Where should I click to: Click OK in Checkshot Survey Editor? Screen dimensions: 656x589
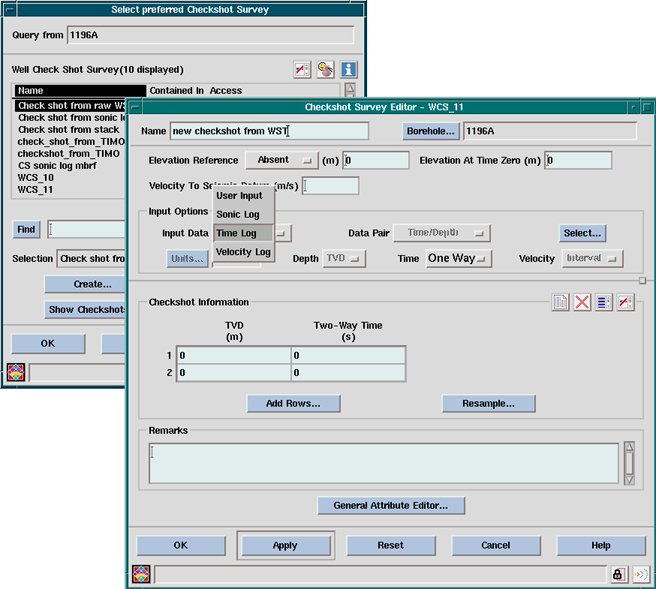pos(181,545)
